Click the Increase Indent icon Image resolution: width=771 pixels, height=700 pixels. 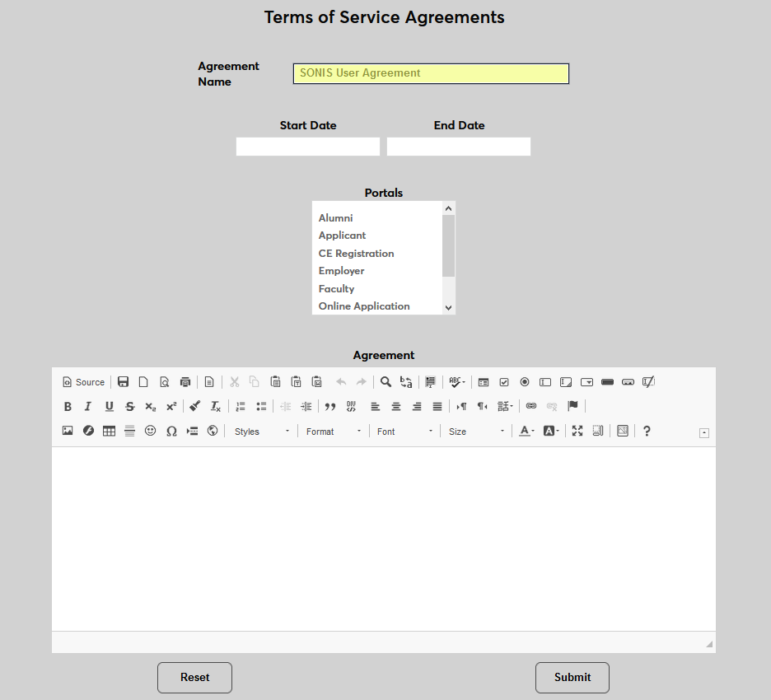306,407
